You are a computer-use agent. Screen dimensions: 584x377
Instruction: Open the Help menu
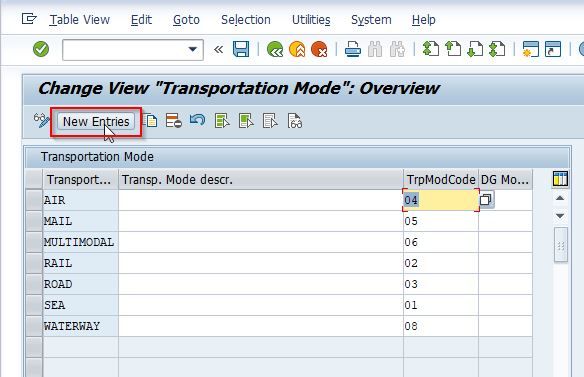[x=423, y=20]
